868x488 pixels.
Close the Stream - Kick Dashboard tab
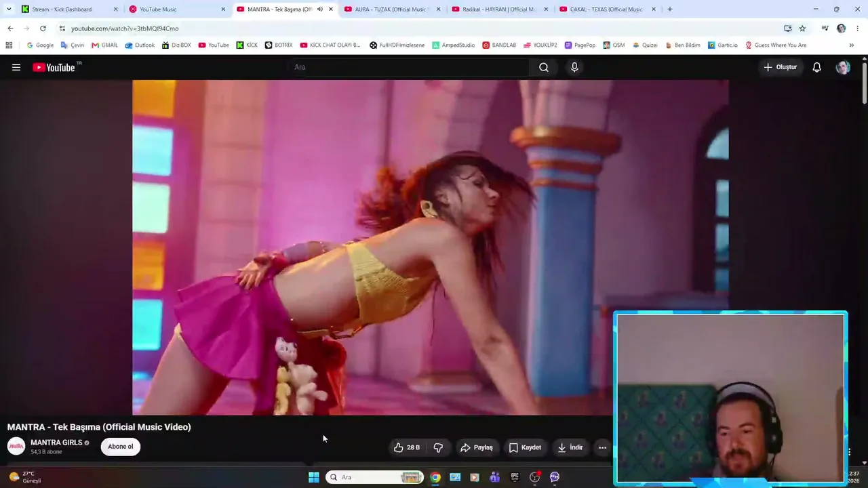click(x=115, y=9)
